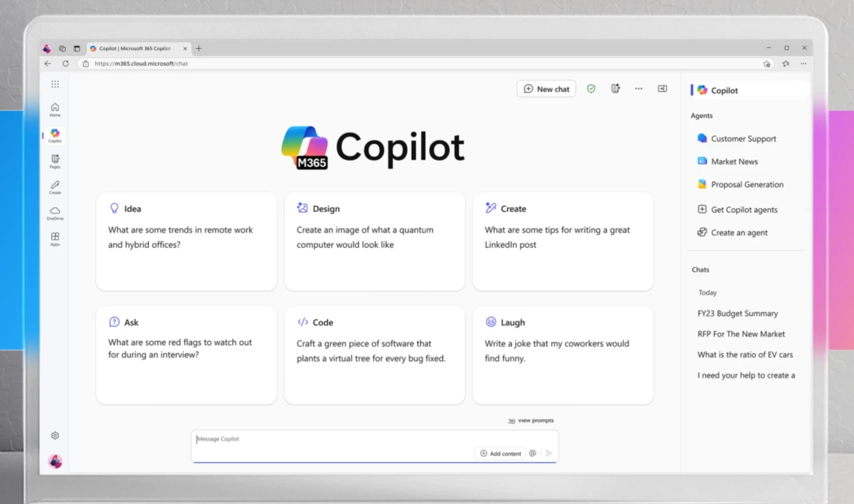Open the Customer Support agent
The height and width of the screenshot is (504, 854).
[x=742, y=138]
